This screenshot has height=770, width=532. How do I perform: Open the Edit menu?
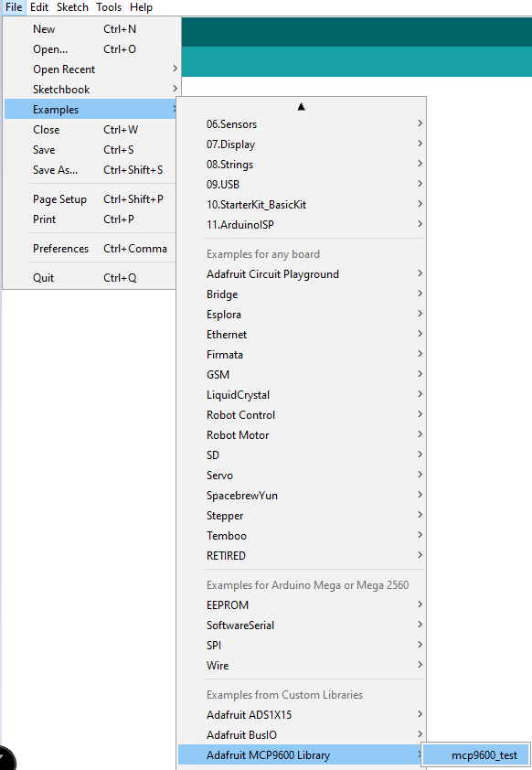pyautogui.click(x=38, y=7)
